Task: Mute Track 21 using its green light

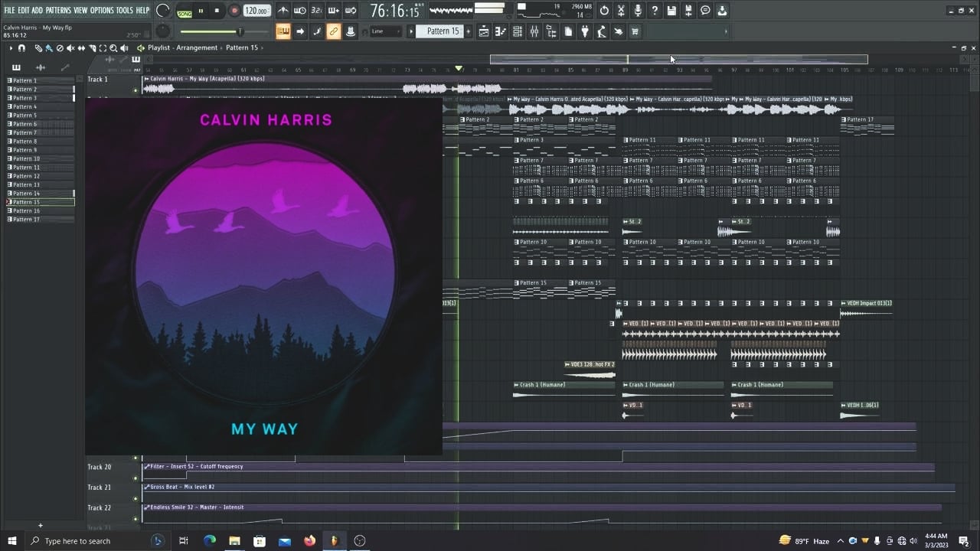Action: (x=136, y=498)
